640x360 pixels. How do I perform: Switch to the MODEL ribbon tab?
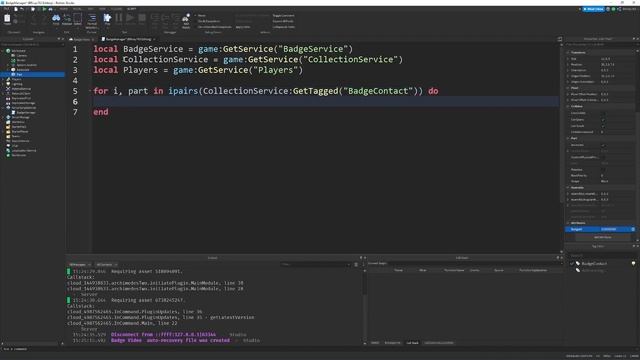pos(77,9)
